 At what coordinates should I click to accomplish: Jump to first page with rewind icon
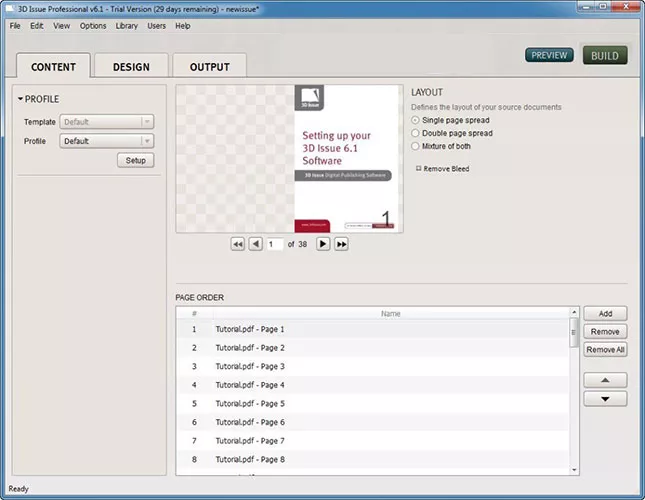coord(238,244)
